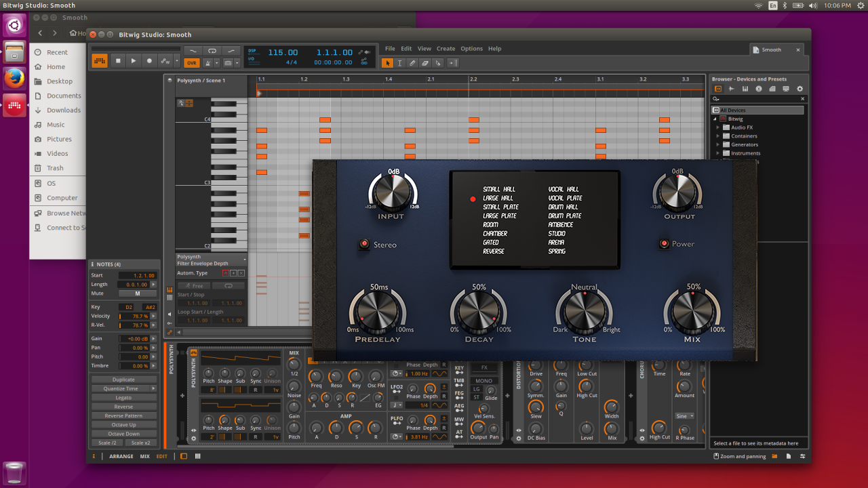Open Trash from the launcher dock
The image size is (868, 488).
[15, 473]
